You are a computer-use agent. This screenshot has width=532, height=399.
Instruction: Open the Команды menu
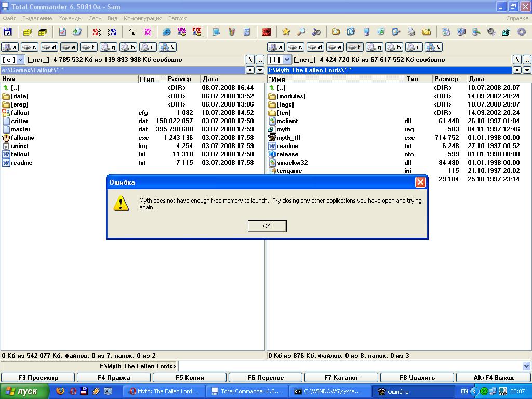pyautogui.click(x=70, y=18)
